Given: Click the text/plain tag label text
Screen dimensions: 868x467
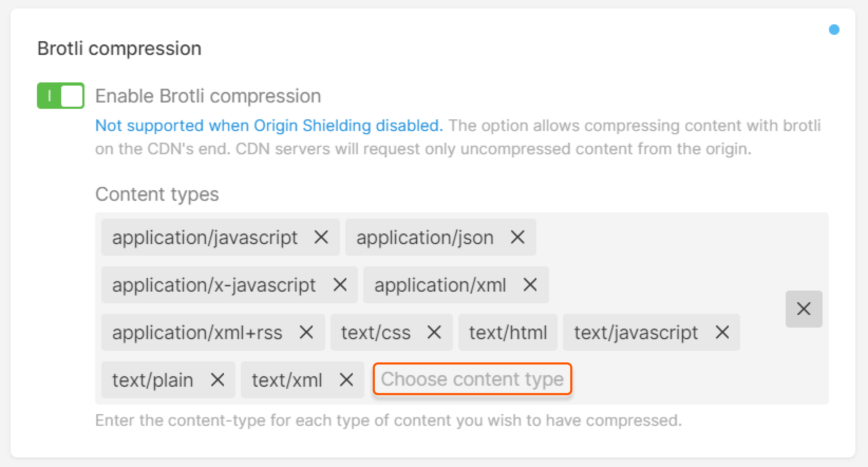Looking at the screenshot, I should pyautogui.click(x=153, y=380).
